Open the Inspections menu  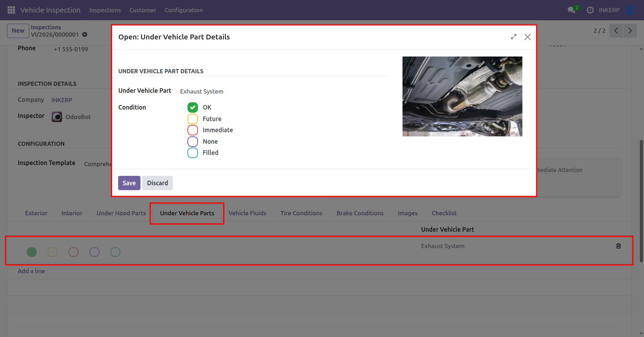(105, 10)
